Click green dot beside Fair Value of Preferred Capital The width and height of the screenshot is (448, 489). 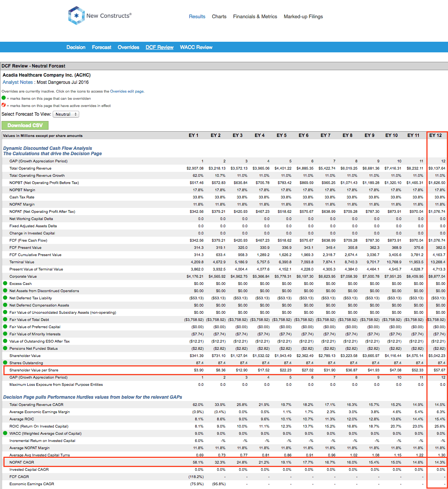pos(5,327)
